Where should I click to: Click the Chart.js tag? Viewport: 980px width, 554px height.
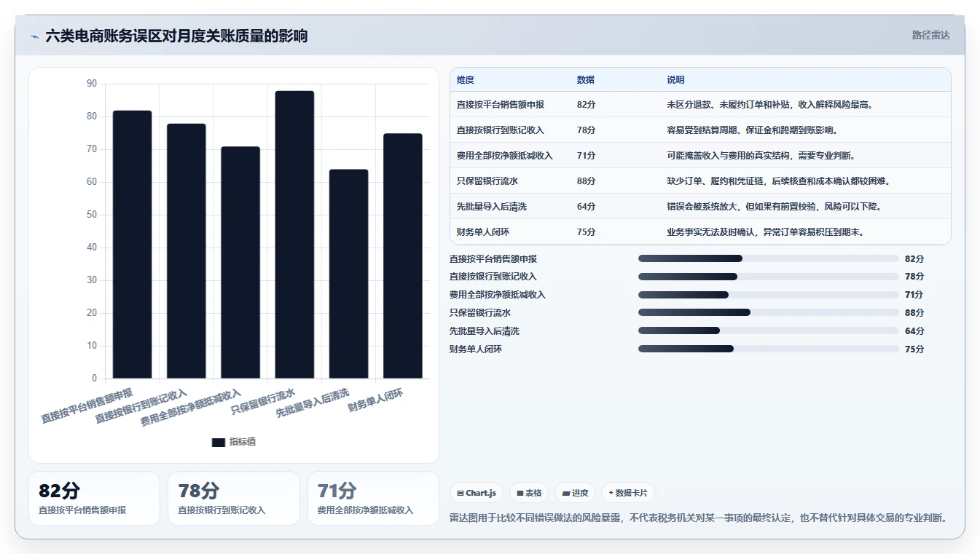(x=477, y=493)
